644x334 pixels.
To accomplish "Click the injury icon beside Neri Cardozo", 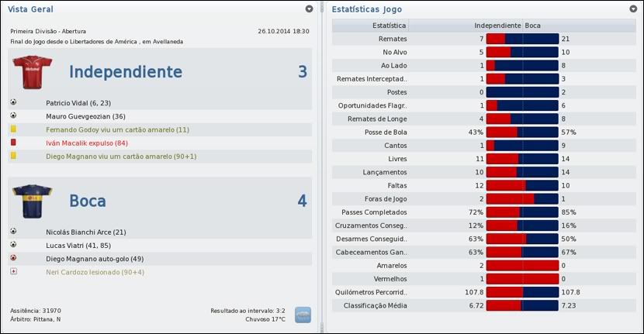I will tap(14, 272).
